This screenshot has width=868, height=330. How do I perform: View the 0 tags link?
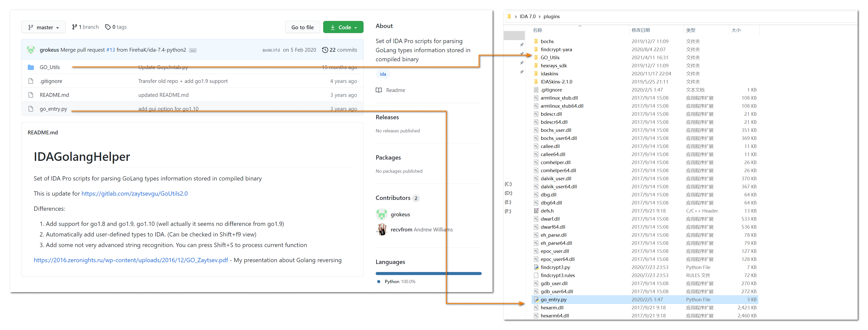click(x=116, y=27)
